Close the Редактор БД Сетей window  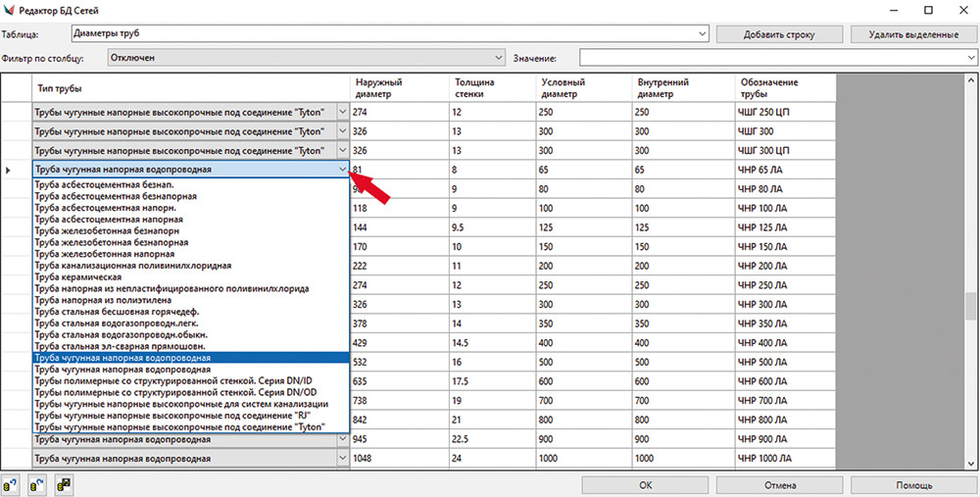(959, 10)
